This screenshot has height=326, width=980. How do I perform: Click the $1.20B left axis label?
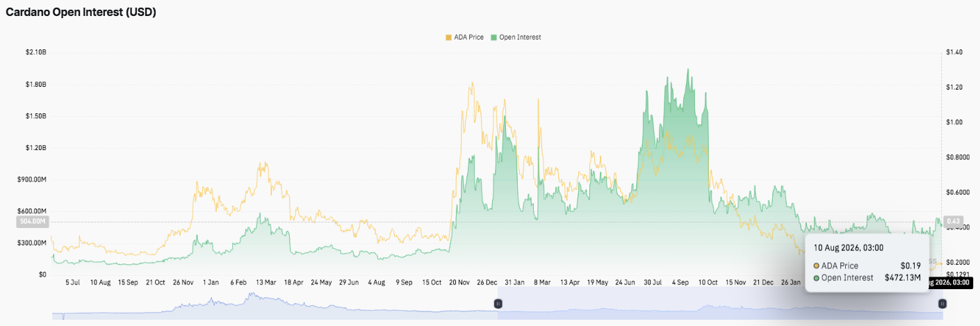[x=35, y=148]
